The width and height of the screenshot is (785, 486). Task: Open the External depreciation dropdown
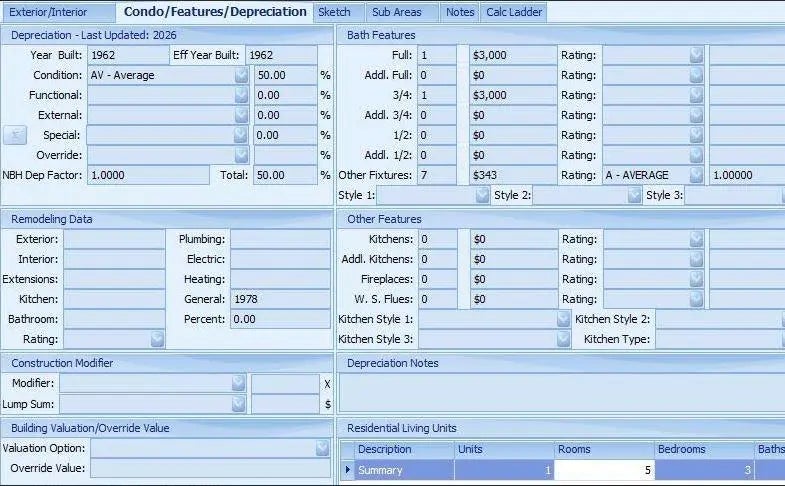pyautogui.click(x=241, y=115)
